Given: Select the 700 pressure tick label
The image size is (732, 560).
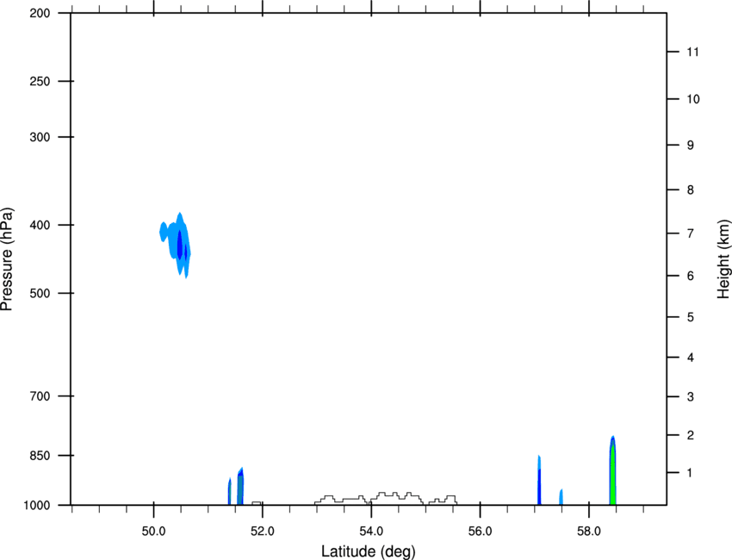Looking at the screenshot, I should coord(40,396).
